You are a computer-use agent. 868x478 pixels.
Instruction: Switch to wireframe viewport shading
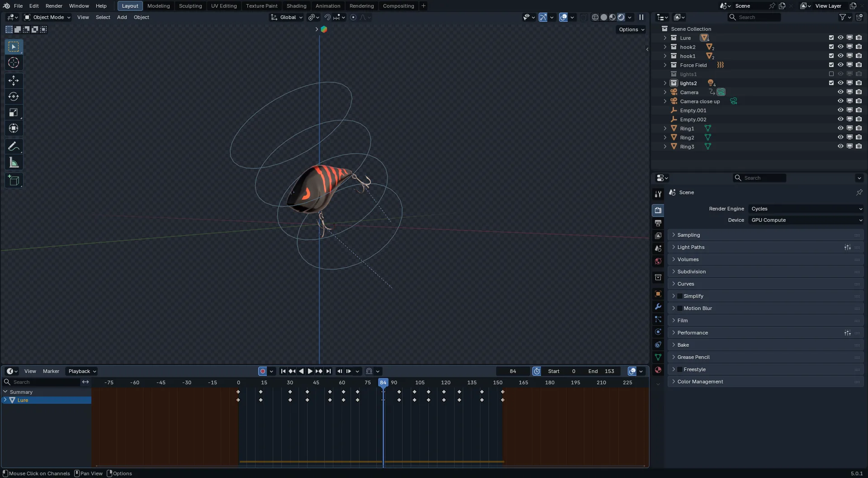pyautogui.click(x=595, y=17)
